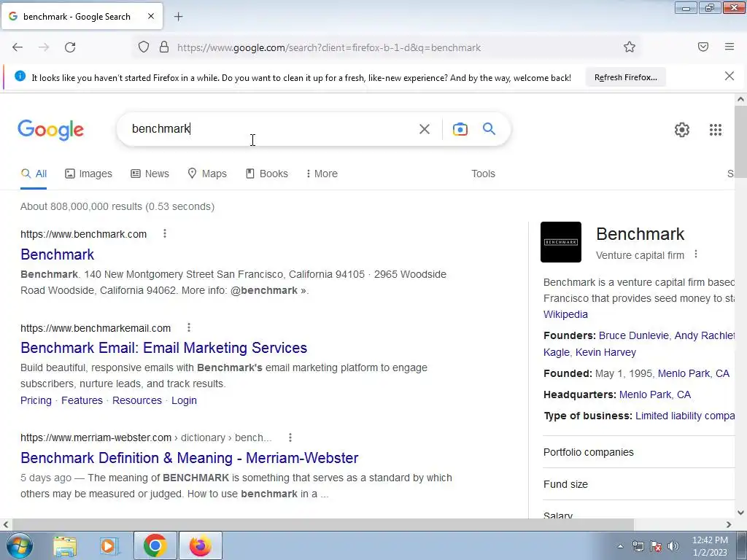Click the https://www.benchmark.com URL text
The width and height of the screenshot is (747, 560).
pos(83,234)
